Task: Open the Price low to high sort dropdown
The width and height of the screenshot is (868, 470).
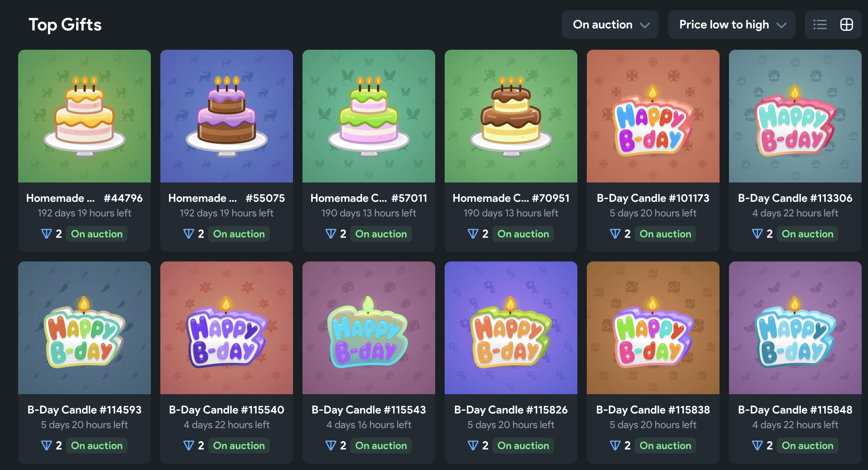Action: (731, 24)
